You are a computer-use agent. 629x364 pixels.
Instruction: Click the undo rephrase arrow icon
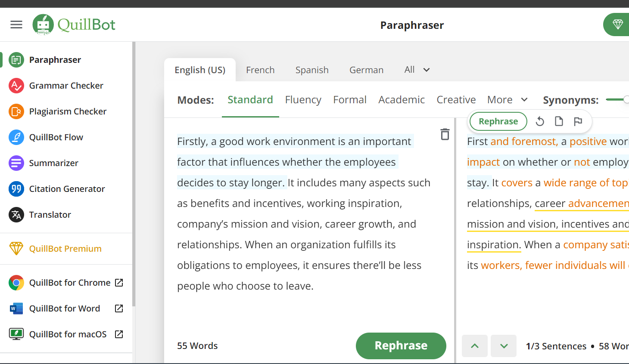pyautogui.click(x=540, y=121)
